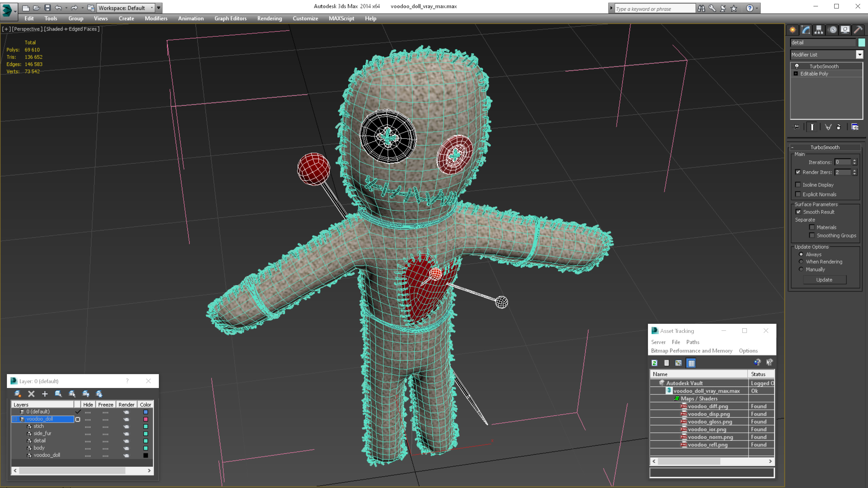868x488 pixels.
Task: Enable Isoline Display checkbox
Action: click(x=798, y=185)
